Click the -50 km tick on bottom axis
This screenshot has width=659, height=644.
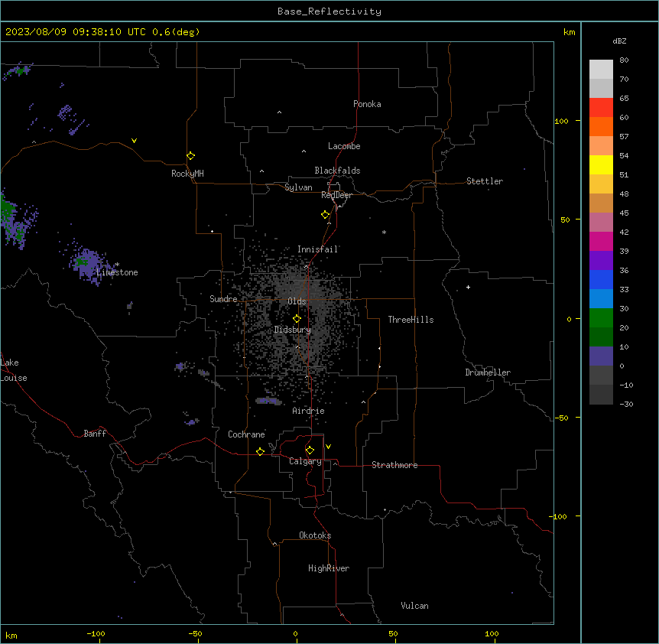pyautogui.click(x=195, y=634)
